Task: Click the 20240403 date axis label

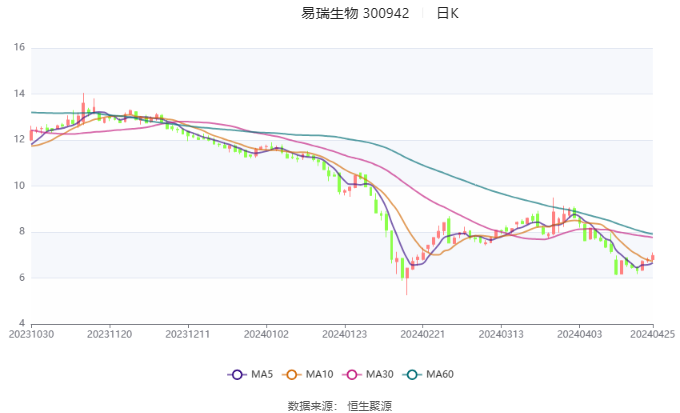Action: click(579, 334)
